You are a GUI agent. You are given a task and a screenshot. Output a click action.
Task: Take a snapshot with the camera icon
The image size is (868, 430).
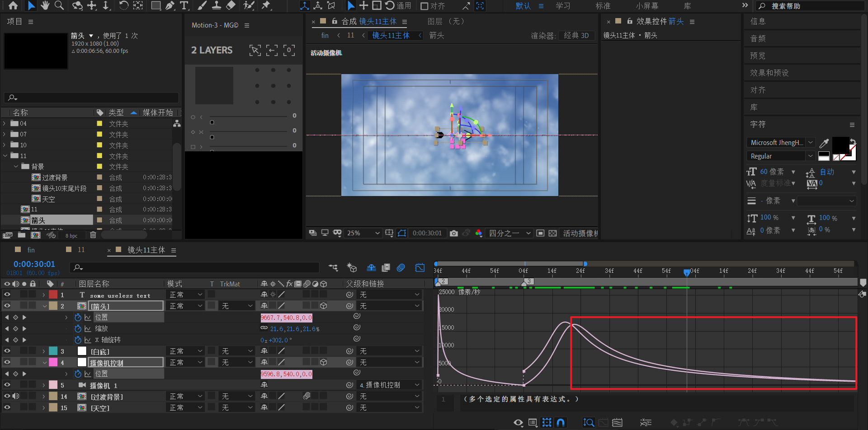[x=454, y=233]
